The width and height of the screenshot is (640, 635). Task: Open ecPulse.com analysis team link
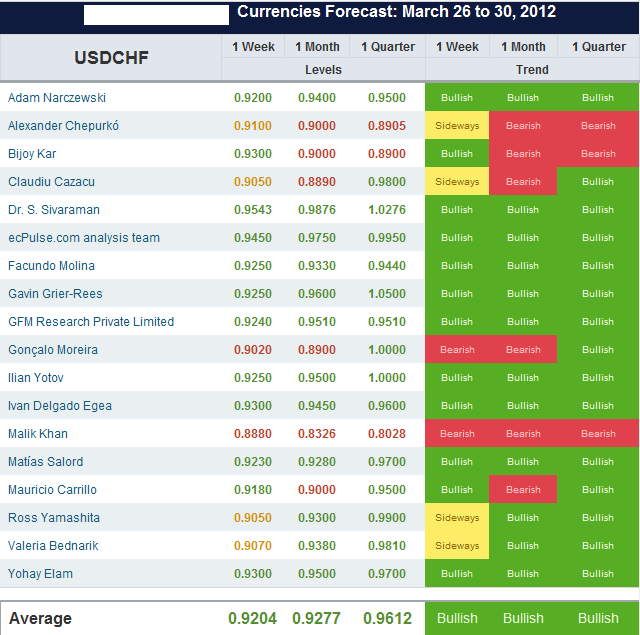click(84, 238)
